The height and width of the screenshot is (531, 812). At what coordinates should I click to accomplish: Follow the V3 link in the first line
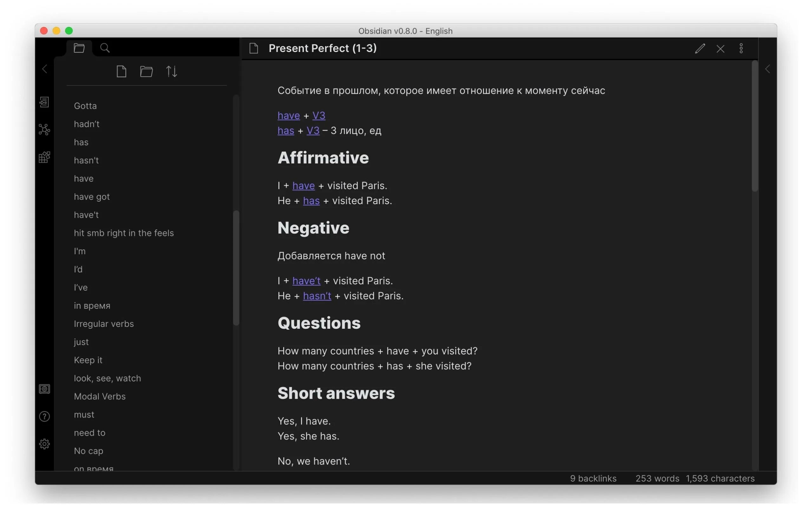319,116
